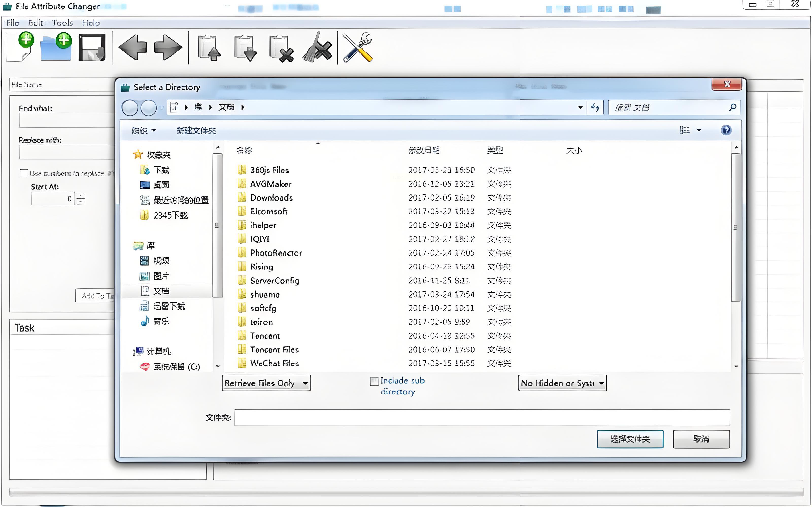Viewport: 812px width, 507px height.
Task: Select the PhotoReactor folder in list
Action: click(x=276, y=253)
